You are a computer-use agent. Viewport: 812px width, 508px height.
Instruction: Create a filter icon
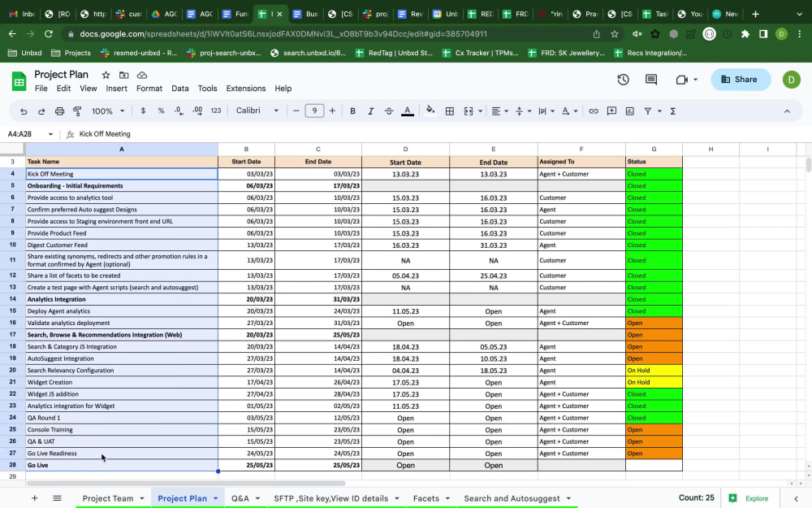tap(647, 111)
